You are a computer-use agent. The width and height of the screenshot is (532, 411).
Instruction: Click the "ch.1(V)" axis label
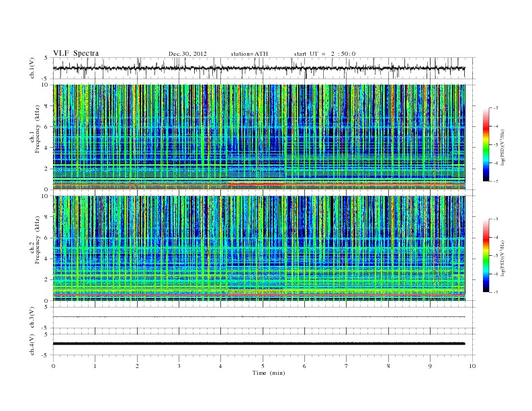(32, 68)
